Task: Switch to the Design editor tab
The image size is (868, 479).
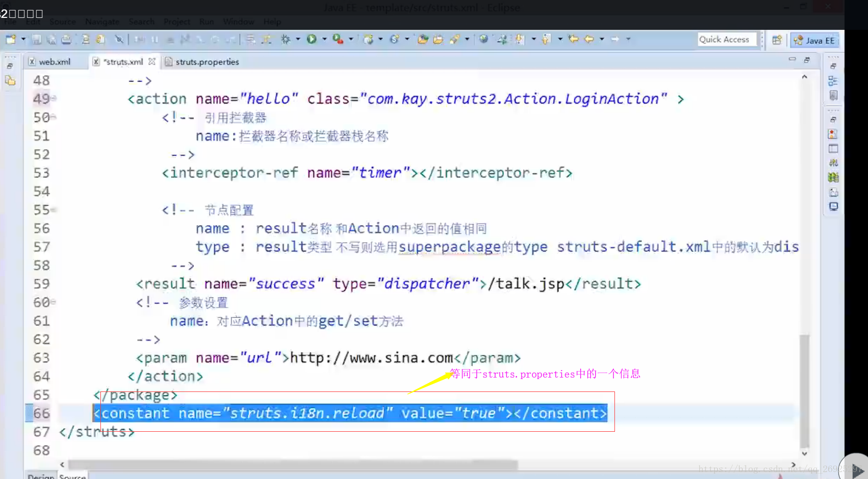Action: 41,476
